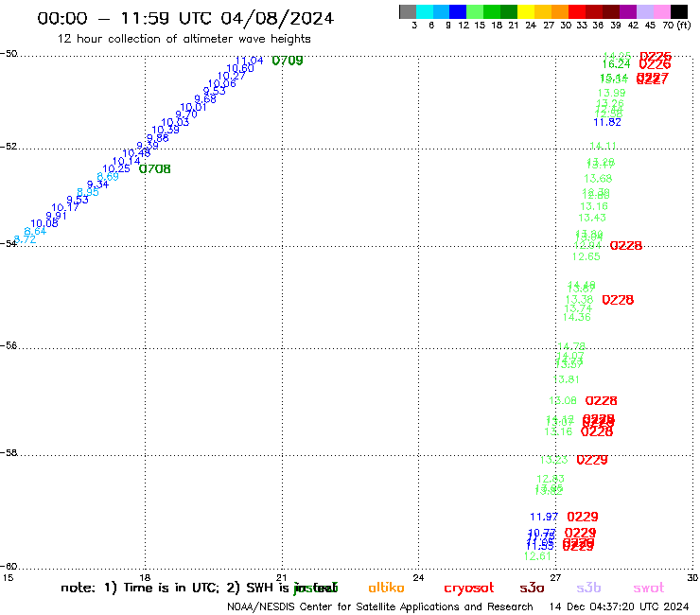The height and width of the screenshot is (615, 700).
Task: Click the blue '11.97' reading
Action: coord(544,517)
